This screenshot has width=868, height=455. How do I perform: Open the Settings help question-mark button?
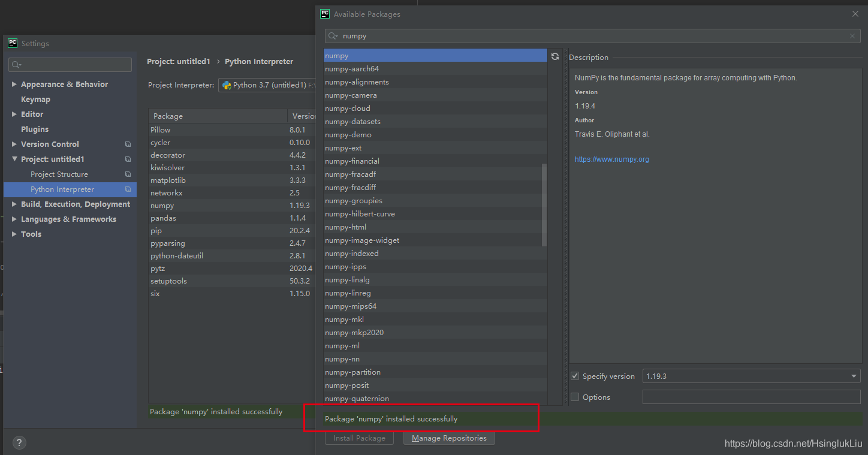(19, 443)
